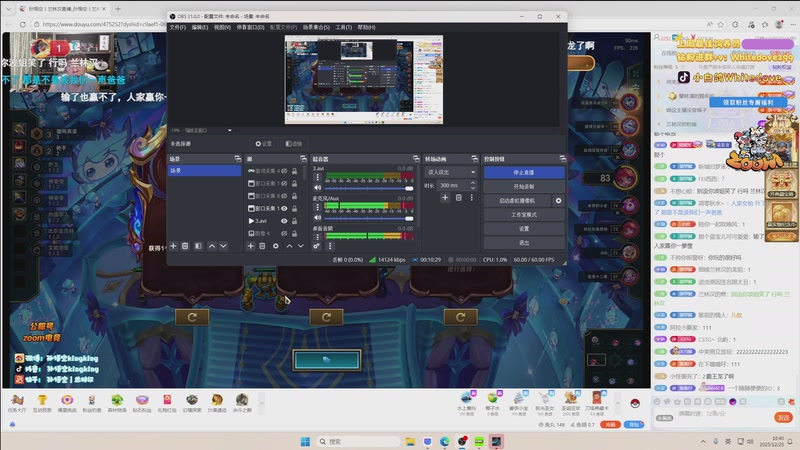800x450 pixels.
Task: Mute the 麦克风/Aux speaker icon
Action: click(317, 218)
